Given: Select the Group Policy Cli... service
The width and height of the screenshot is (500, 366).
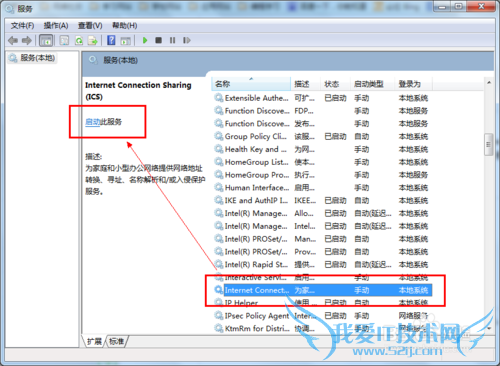Looking at the screenshot, I should click(322, 136).
